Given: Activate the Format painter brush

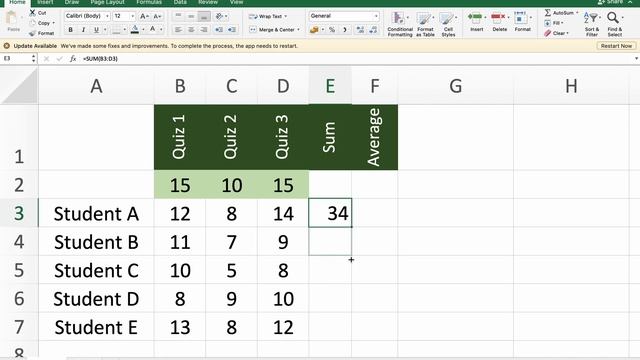Looking at the screenshot, I should coord(33,33).
